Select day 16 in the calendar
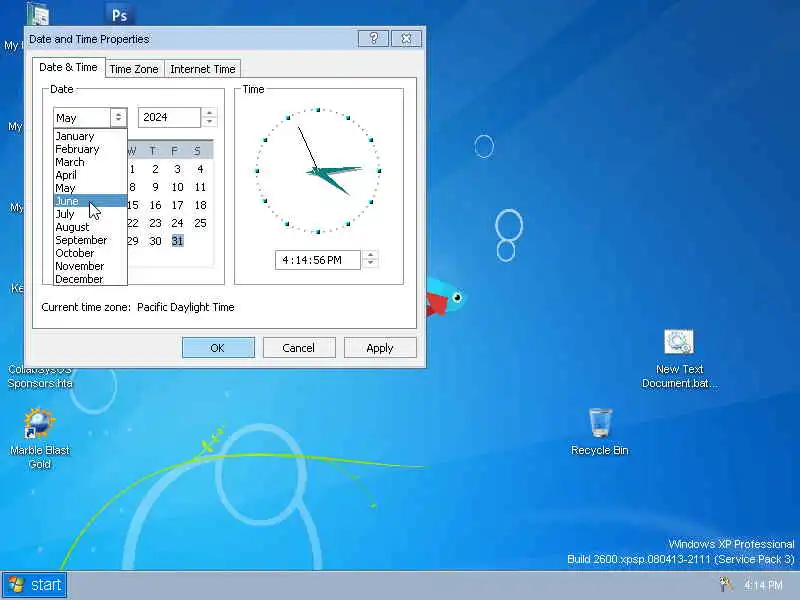 [155, 205]
